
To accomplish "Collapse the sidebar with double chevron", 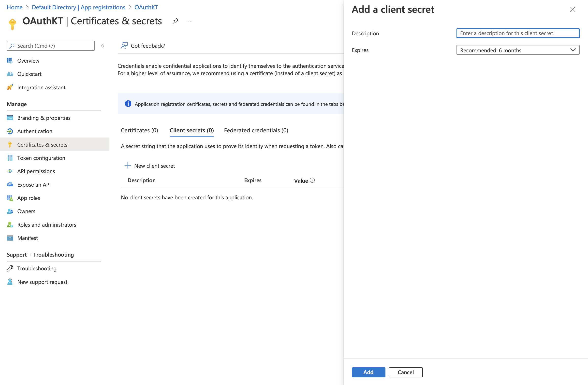I will pos(103,46).
